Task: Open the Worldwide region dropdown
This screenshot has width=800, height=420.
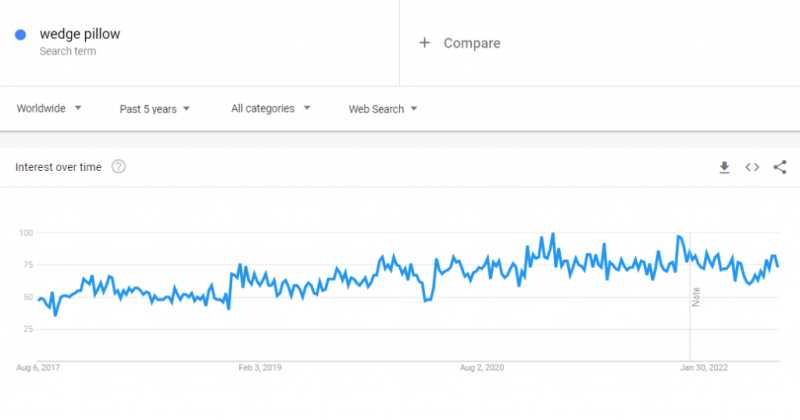Action: pos(49,108)
